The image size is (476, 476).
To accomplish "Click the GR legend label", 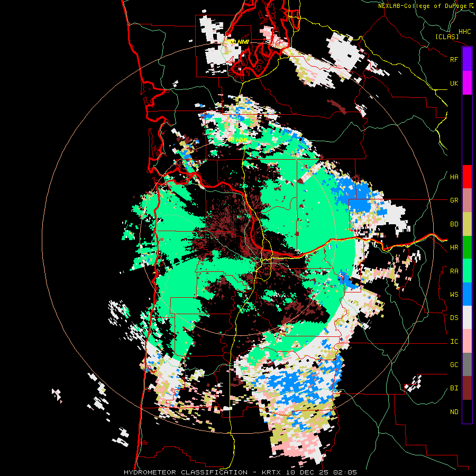I will pyautogui.click(x=454, y=200).
